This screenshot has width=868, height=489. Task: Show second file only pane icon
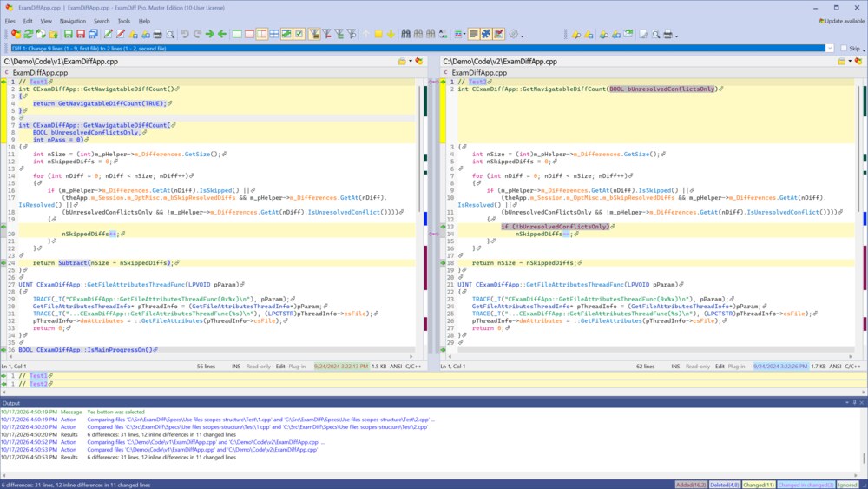click(x=249, y=35)
